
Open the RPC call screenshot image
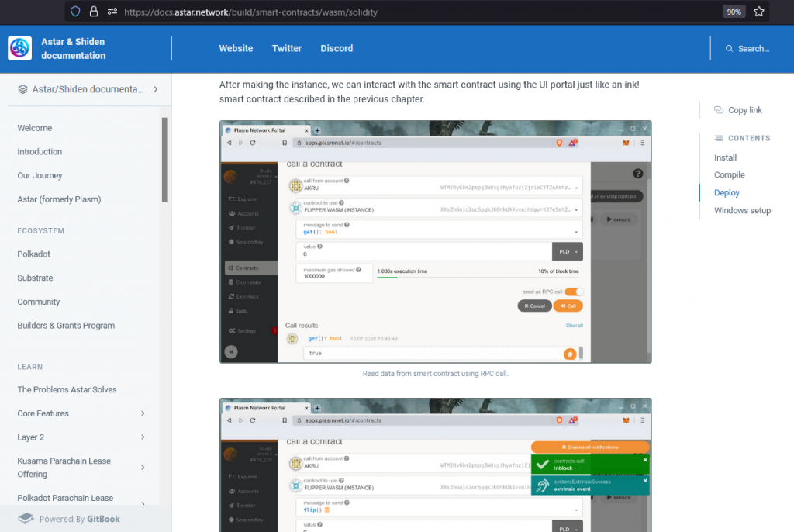click(x=435, y=241)
